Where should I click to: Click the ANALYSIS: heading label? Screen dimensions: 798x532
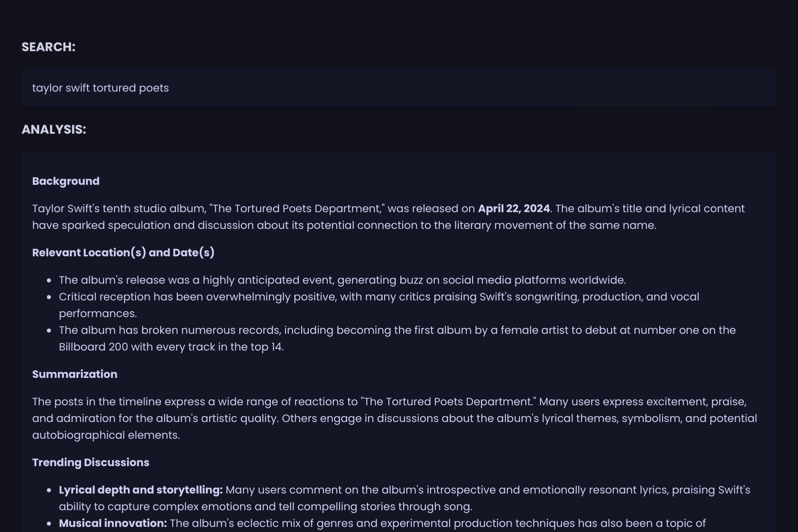[54, 129]
